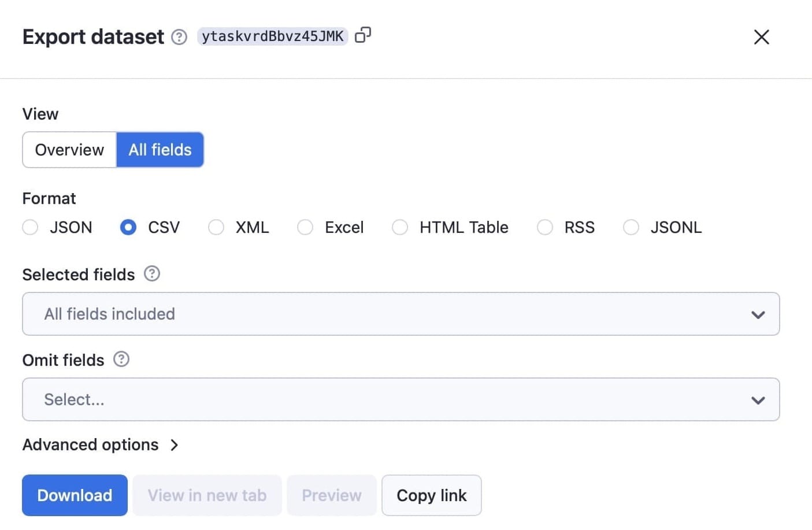Open help tooltip beside Export dataset title
812x530 pixels.
[179, 36]
